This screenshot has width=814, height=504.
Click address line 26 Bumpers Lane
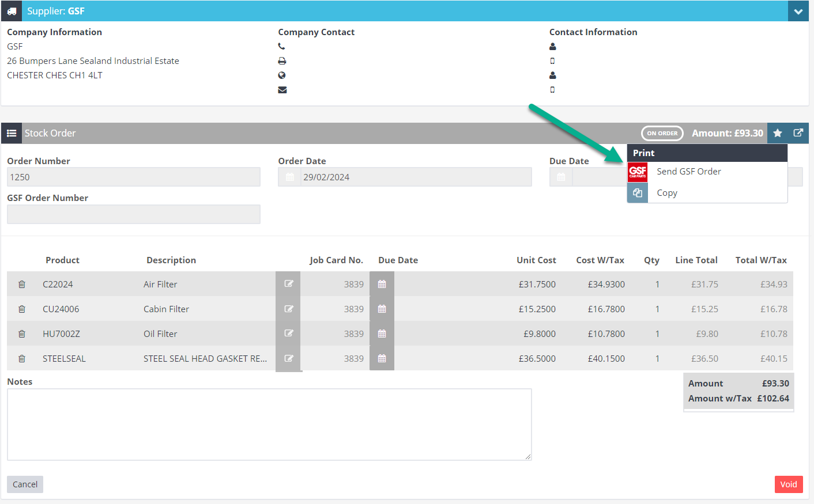93,61
